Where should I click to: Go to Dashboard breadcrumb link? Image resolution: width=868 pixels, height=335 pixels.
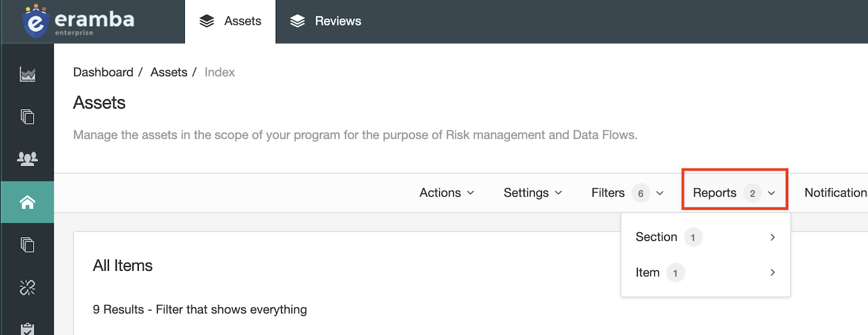(x=103, y=72)
